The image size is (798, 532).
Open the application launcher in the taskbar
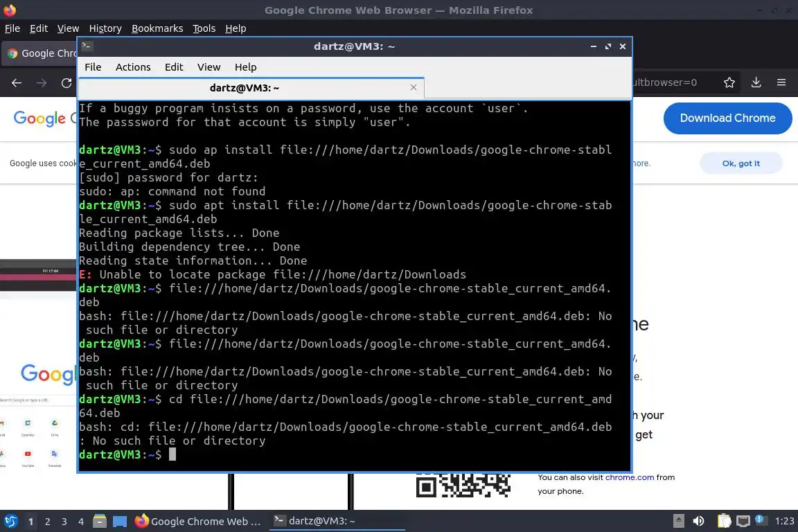(10, 521)
